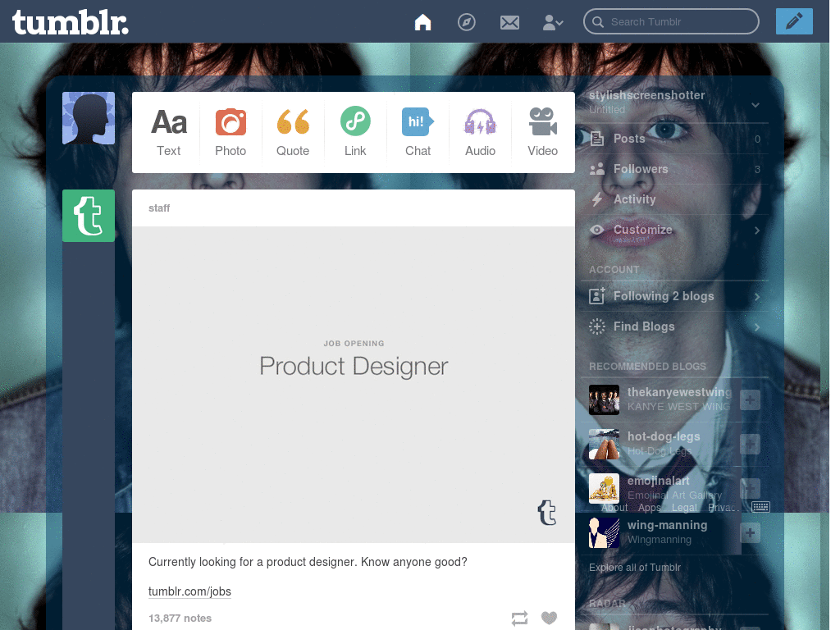The height and width of the screenshot is (630, 840).
Task: Click the wing-manning avatar thumbnail
Action: tap(604, 533)
